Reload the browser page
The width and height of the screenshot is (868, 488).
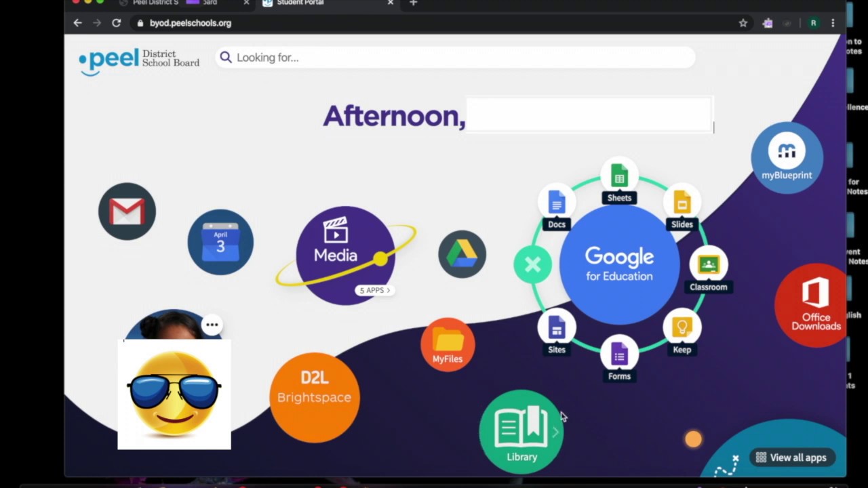point(117,23)
